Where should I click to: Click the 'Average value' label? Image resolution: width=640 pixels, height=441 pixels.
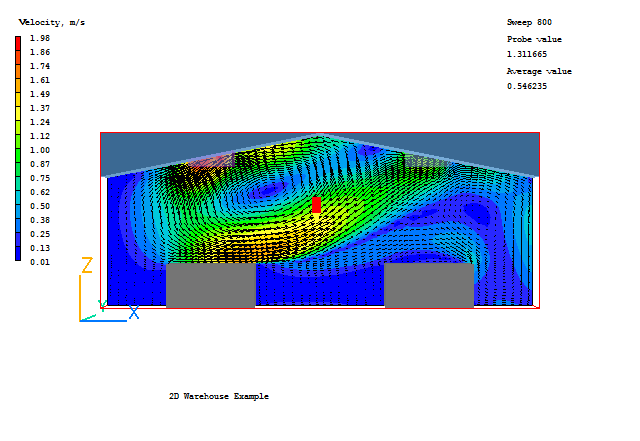[539, 71]
